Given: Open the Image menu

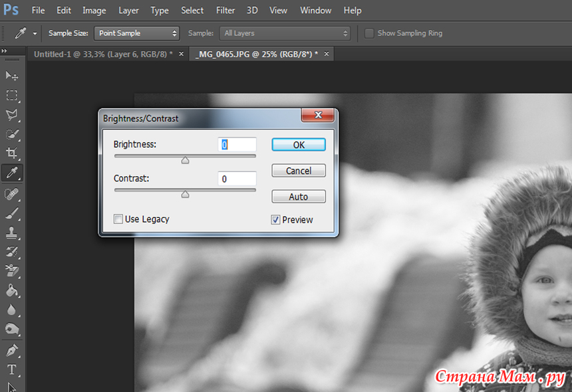Looking at the screenshot, I should coord(94,10).
